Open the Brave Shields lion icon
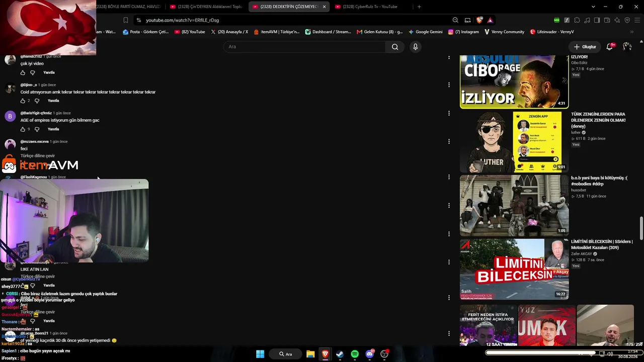 pos(479,20)
